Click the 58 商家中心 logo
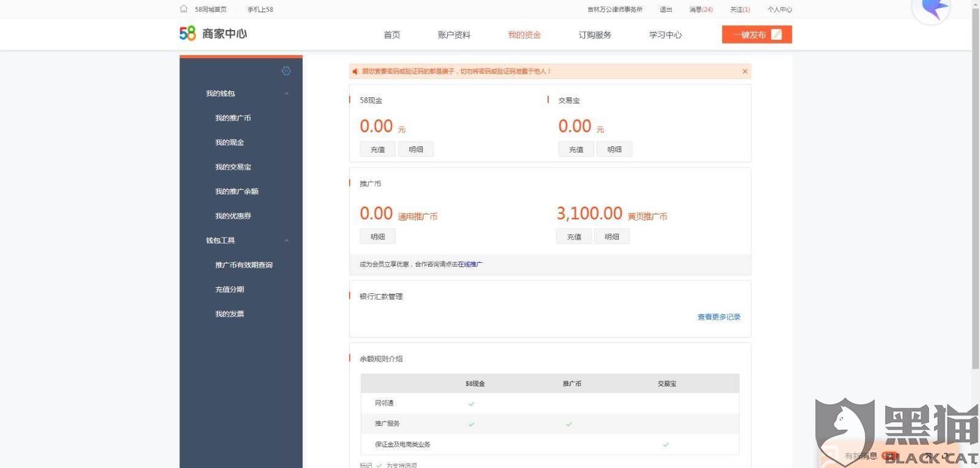The image size is (980, 468). pyautogui.click(x=213, y=34)
